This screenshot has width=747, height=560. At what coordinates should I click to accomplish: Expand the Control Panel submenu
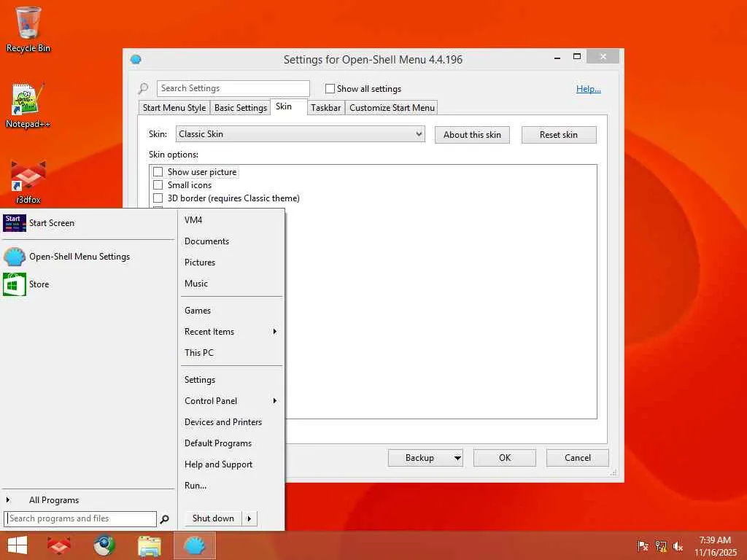(x=231, y=401)
